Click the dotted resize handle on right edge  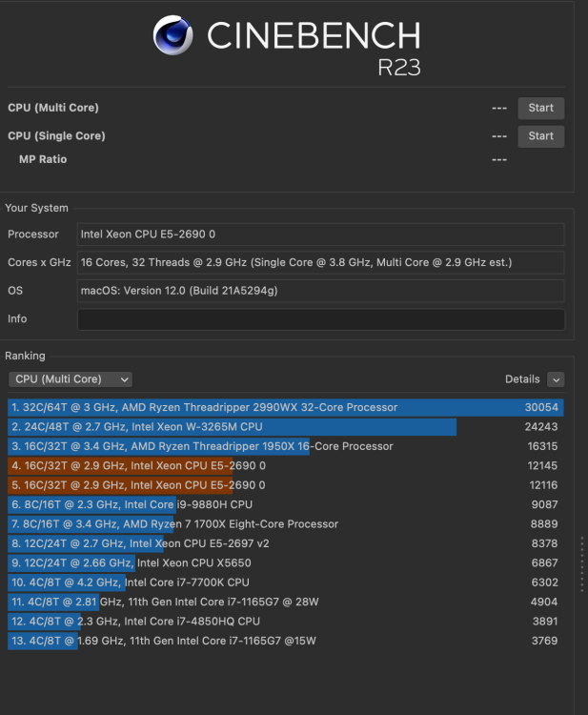582,564
